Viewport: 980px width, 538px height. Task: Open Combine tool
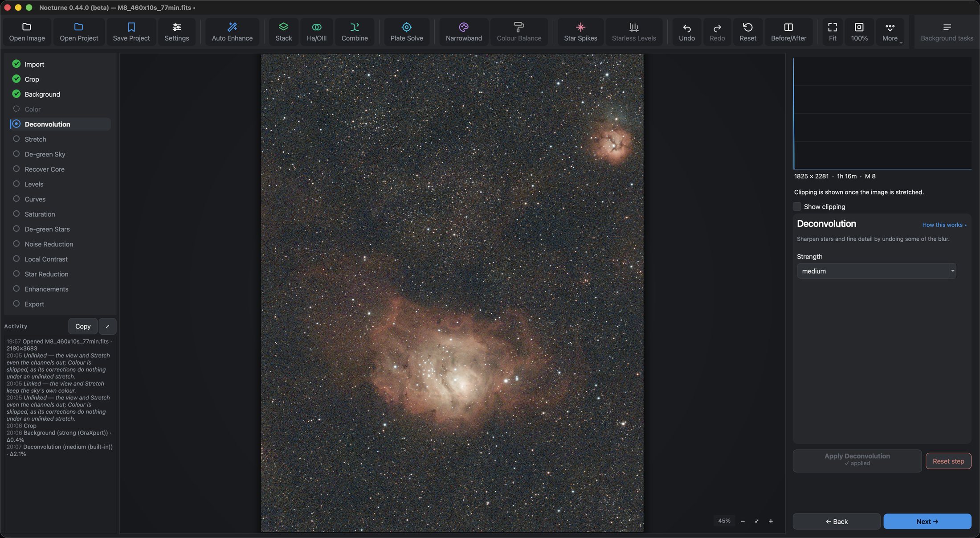coord(355,32)
